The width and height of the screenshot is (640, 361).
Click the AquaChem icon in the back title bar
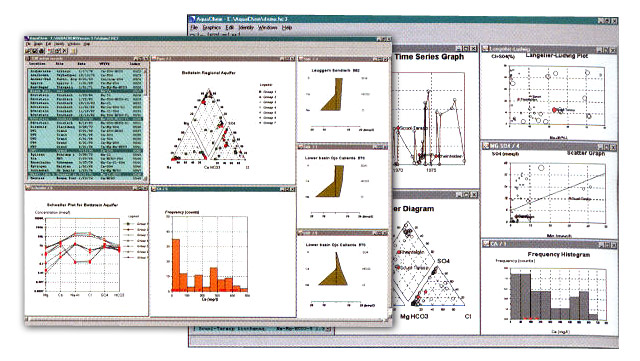(x=193, y=19)
